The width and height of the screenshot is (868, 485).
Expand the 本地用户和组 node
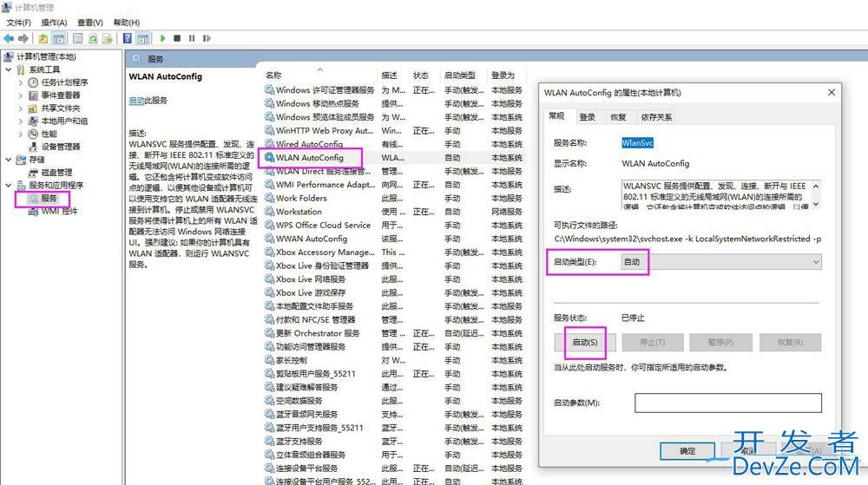[x=21, y=121]
